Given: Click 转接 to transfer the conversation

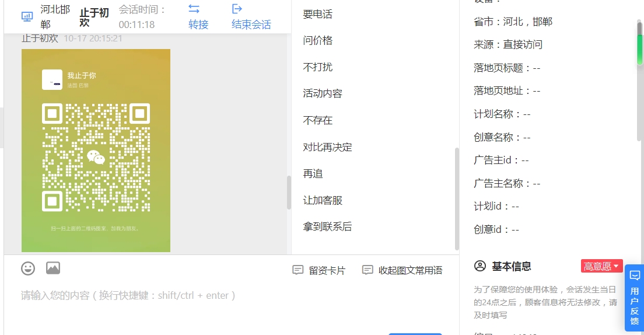Looking at the screenshot, I should [198, 25].
